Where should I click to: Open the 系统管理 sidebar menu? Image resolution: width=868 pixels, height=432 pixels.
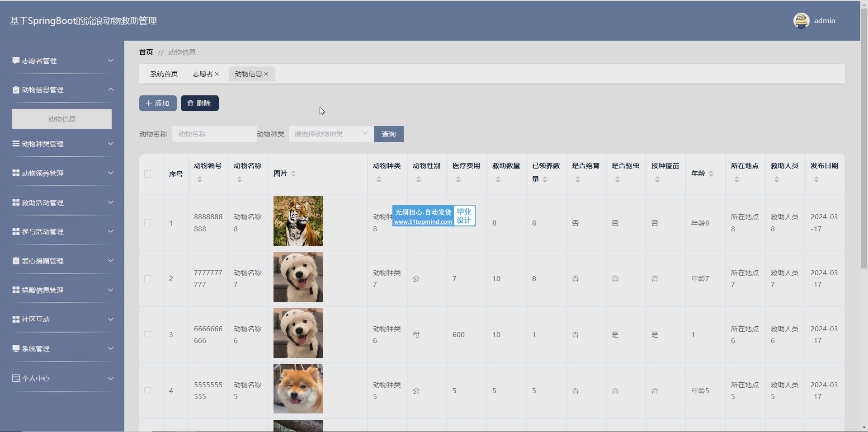point(62,348)
